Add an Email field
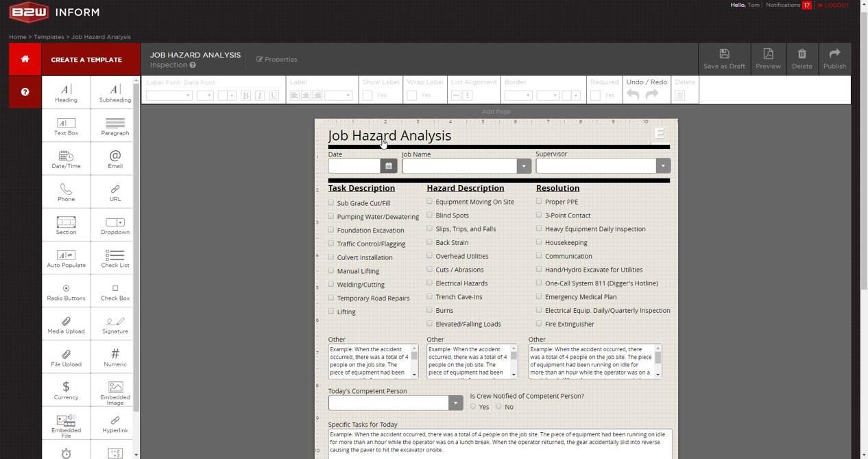The height and width of the screenshot is (459, 868). pyautogui.click(x=115, y=159)
